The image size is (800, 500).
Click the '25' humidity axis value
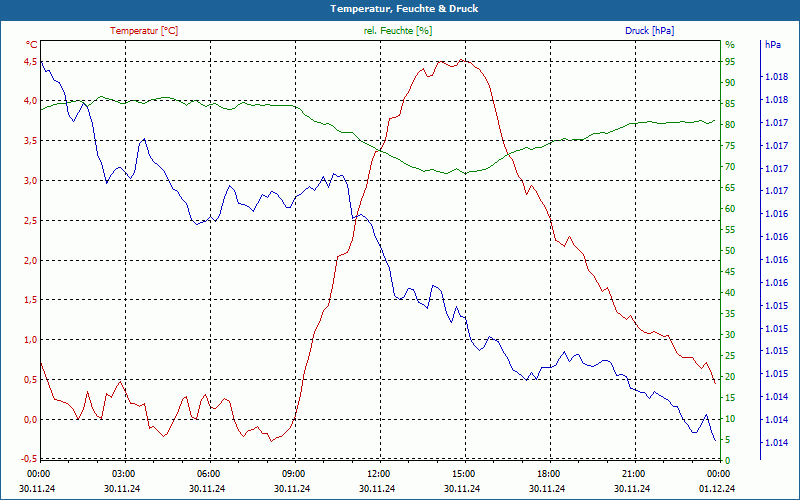[x=730, y=356]
